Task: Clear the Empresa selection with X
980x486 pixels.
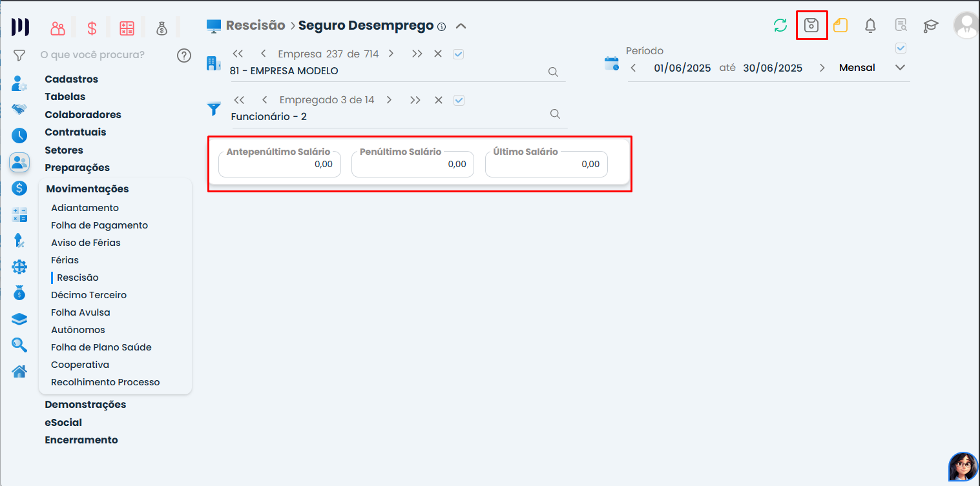Action: tap(438, 54)
